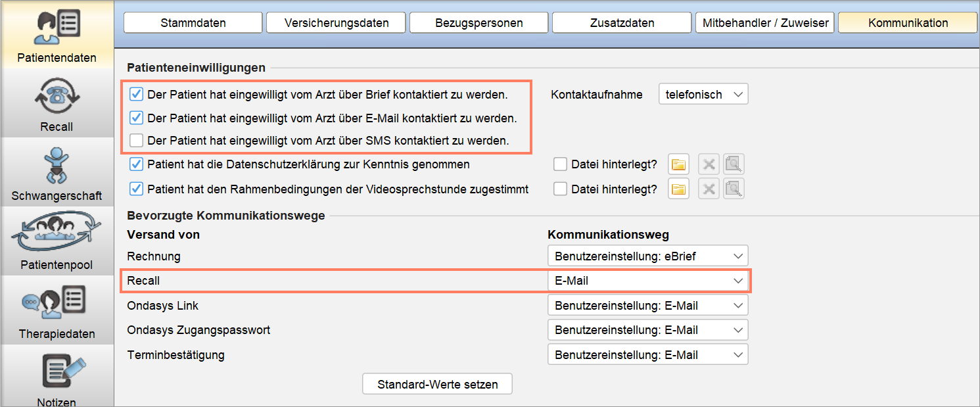Image resolution: width=980 pixels, height=407 pixels.
Task: Open the Notizen sidebar section
Action: pyautogui.click(x=57, y=375)
